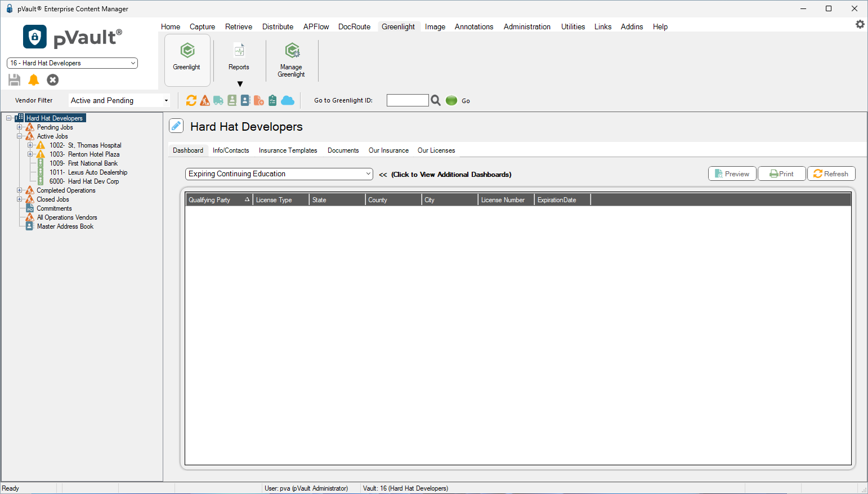Open the DocRoute menu
The width and height of the screenshot is (868, 494).
point(355,26)
